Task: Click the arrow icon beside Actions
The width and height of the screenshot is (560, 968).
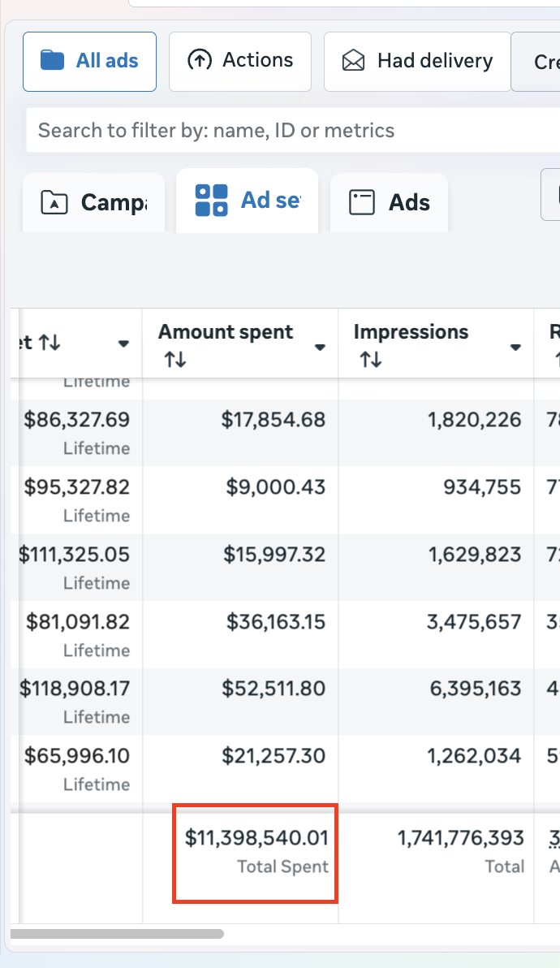Action: pos(200,60)
